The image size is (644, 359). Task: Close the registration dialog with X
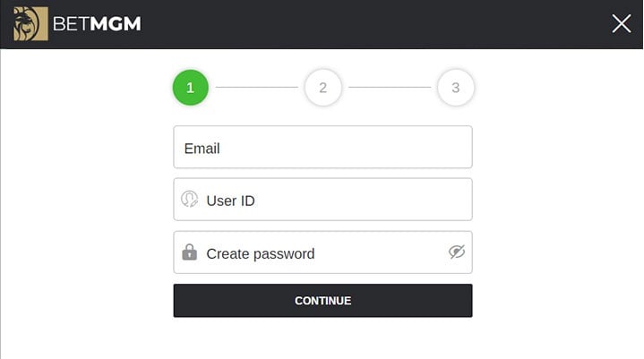click(622, 24)
